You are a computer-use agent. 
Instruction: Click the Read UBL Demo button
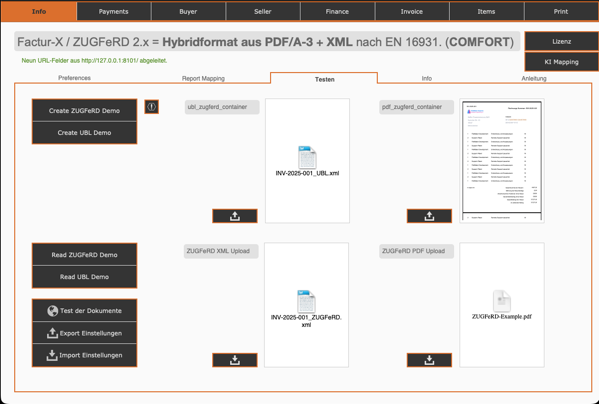tap(84, 277)
